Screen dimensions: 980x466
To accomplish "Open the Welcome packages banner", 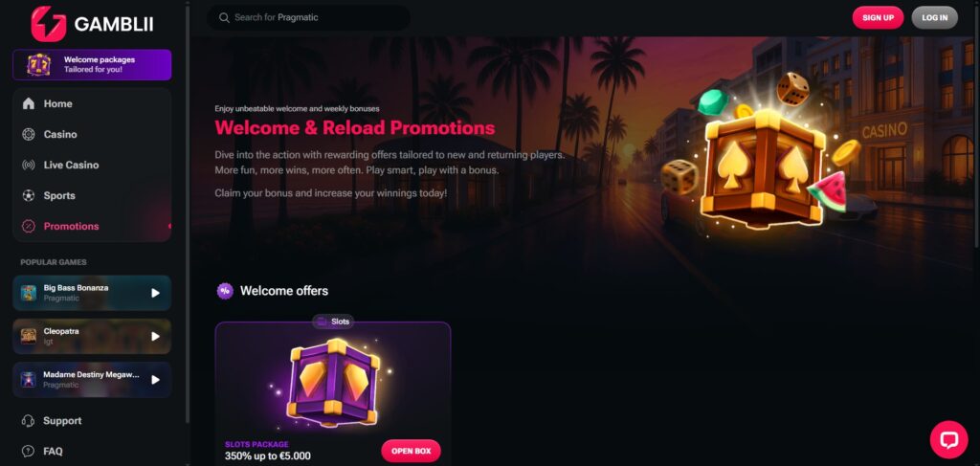I will point(92,65).
